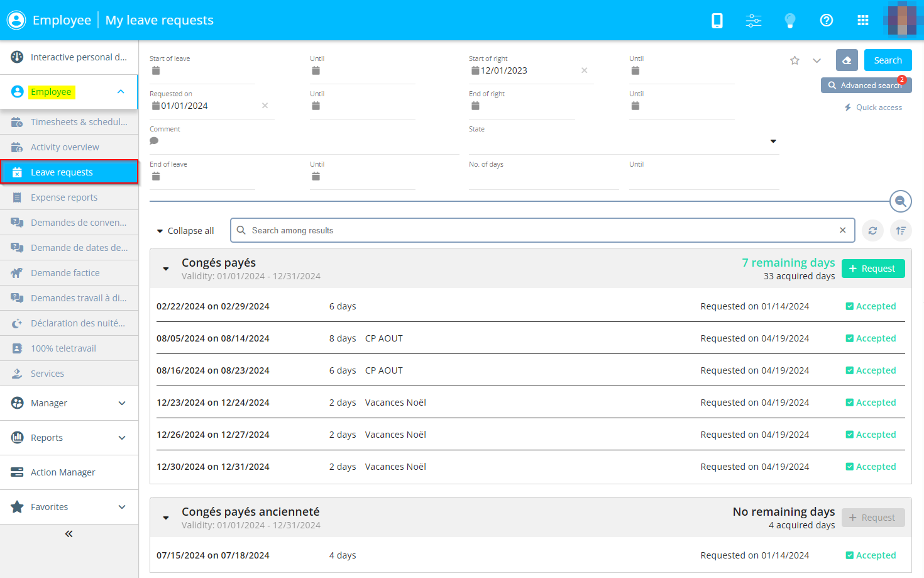Open the apps grid icon
Image resolution: width=924 pixels, height=578 pixels.
coord(863,21)
